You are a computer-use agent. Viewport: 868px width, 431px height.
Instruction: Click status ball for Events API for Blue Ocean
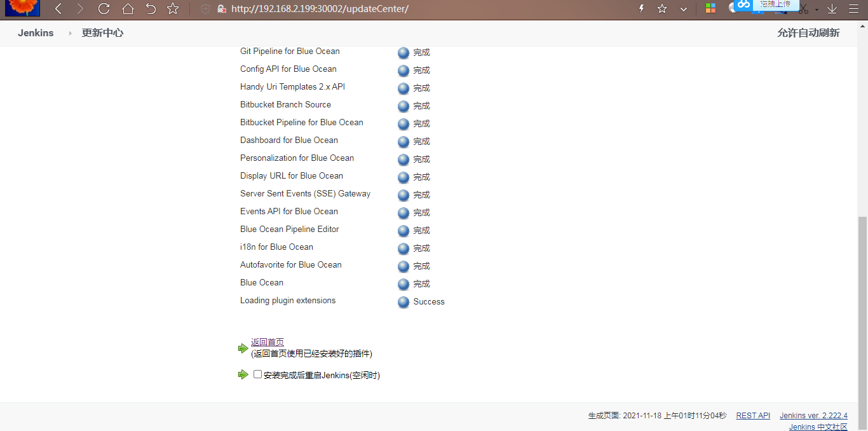[403, 213]
